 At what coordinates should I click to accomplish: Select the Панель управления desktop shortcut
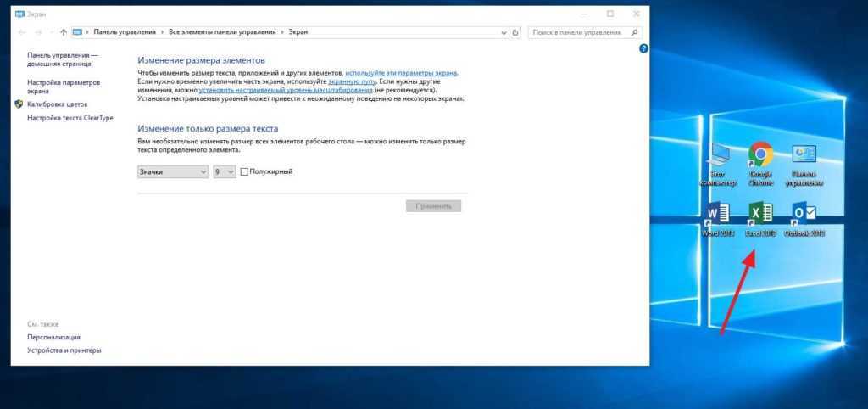pos(803,157)
